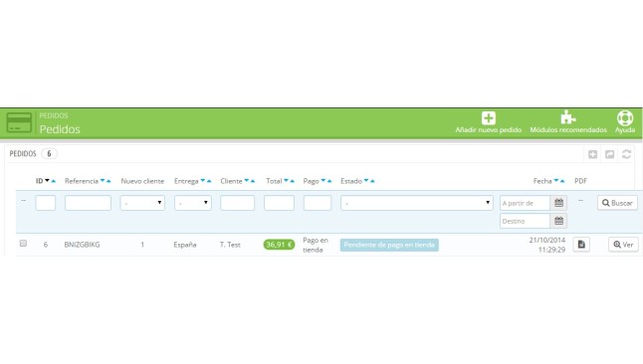Sort Total column descending
643x364 pixels.
[287, 180]
